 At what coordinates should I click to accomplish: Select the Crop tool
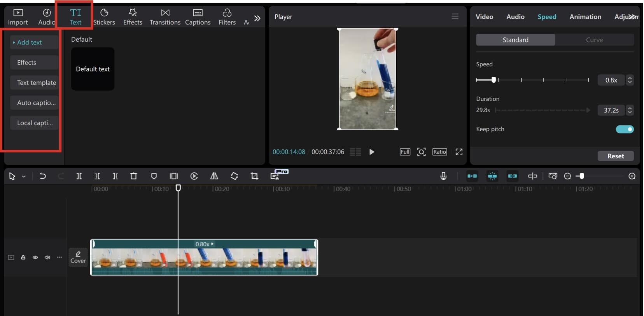click(x=254, y=176)
